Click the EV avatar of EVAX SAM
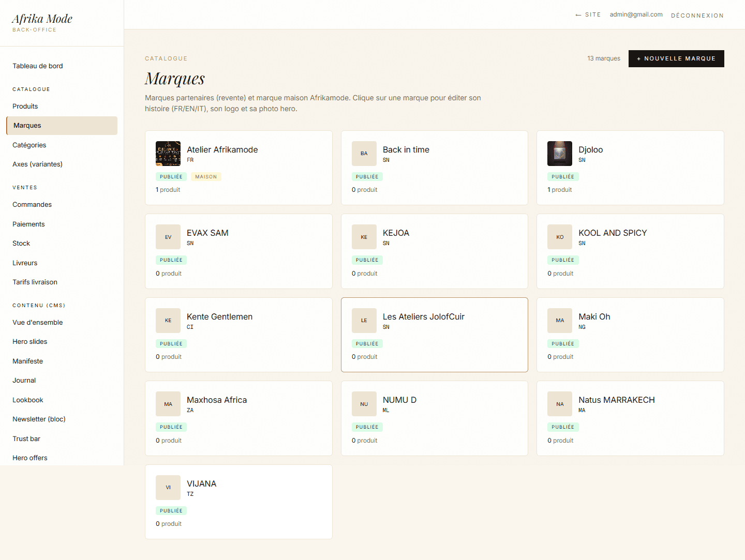Screen dimensions: 745x560 (168, 237)
